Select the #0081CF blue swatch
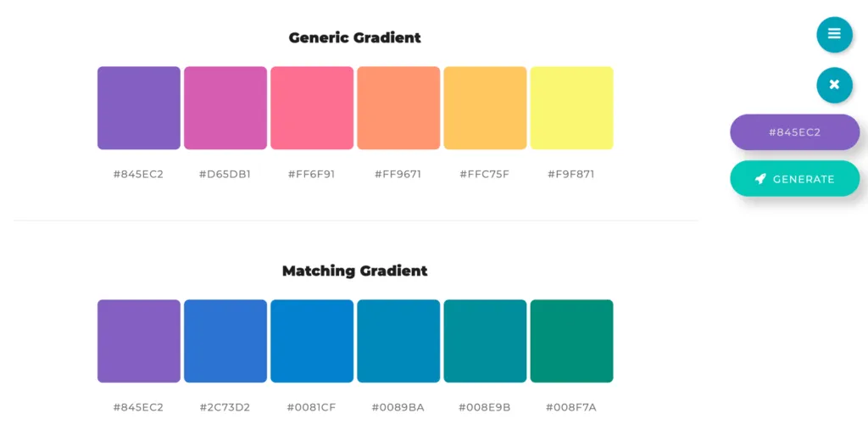 tap(312, 341)
